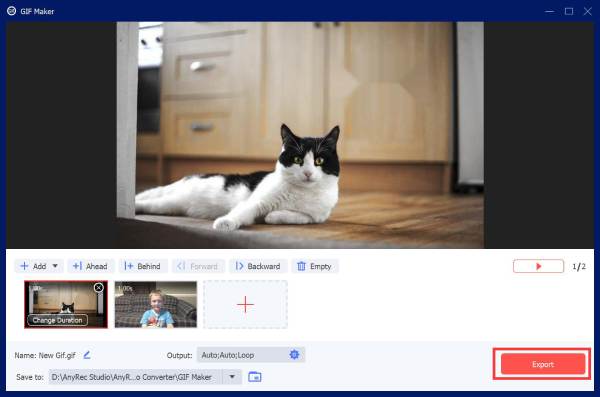Minimize the GIF Maker window
The height and width of the screenshot is (397, 600).
tap(549, 11)
